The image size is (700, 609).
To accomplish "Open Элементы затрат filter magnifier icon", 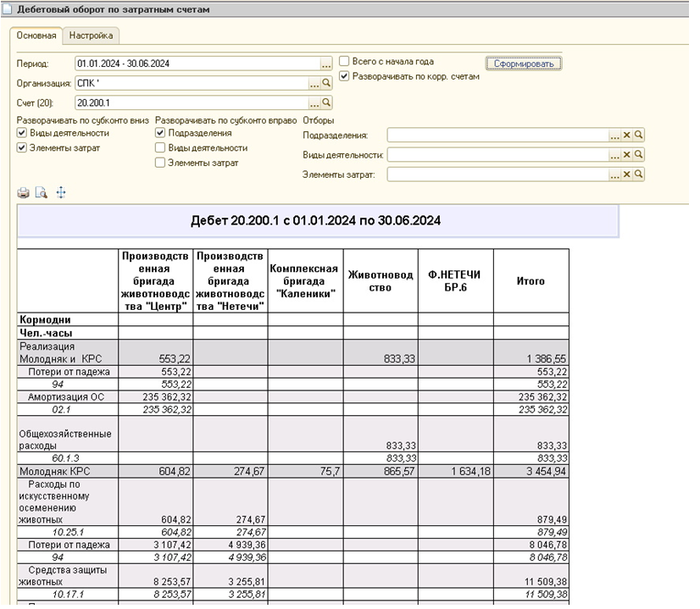I will click(x=639, y=174).
